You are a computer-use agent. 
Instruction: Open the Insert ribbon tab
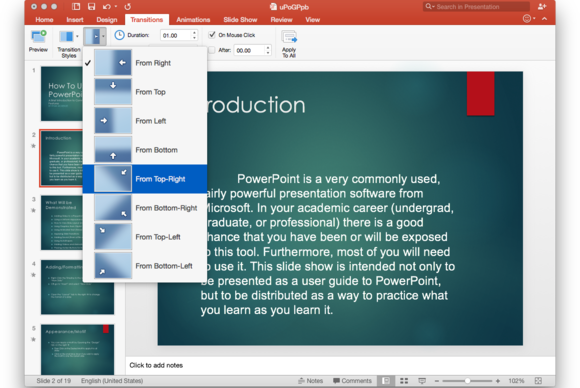click(x=75, y=20)
